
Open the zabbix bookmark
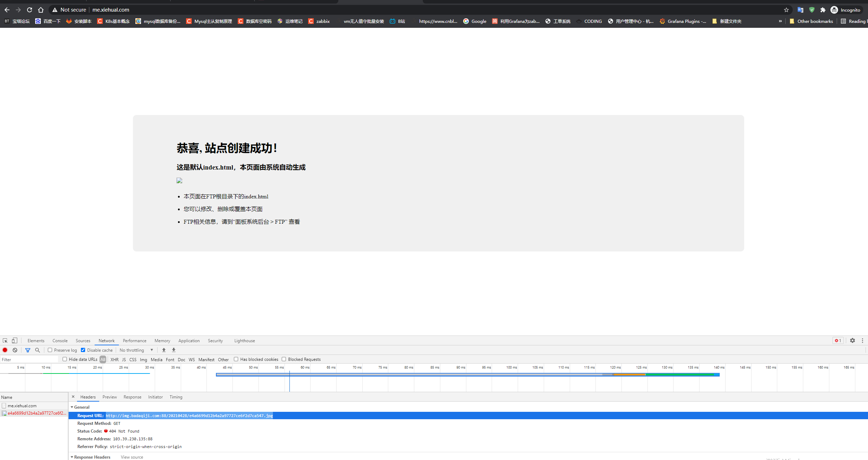[x=319, y=21]
